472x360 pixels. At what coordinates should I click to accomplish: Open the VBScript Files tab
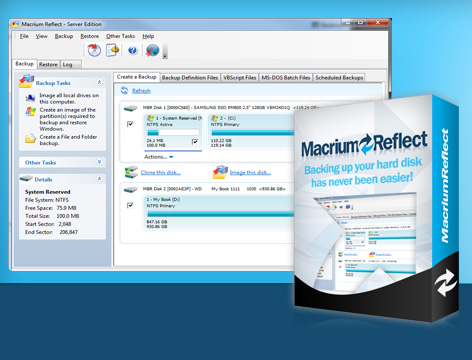coord(240,78)
